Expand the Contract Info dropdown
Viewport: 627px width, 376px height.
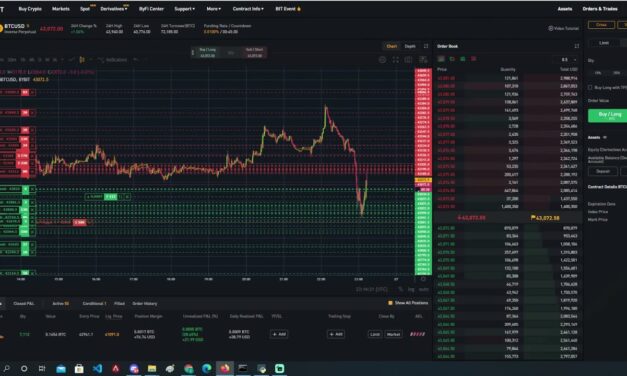tap(248, 9)
